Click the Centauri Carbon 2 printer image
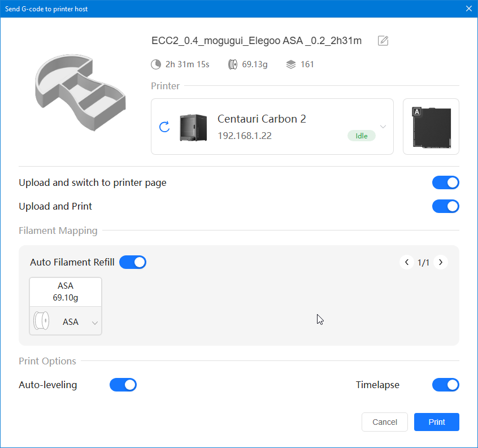The height and width of the screenshot is (448, 478). point(193,127)
